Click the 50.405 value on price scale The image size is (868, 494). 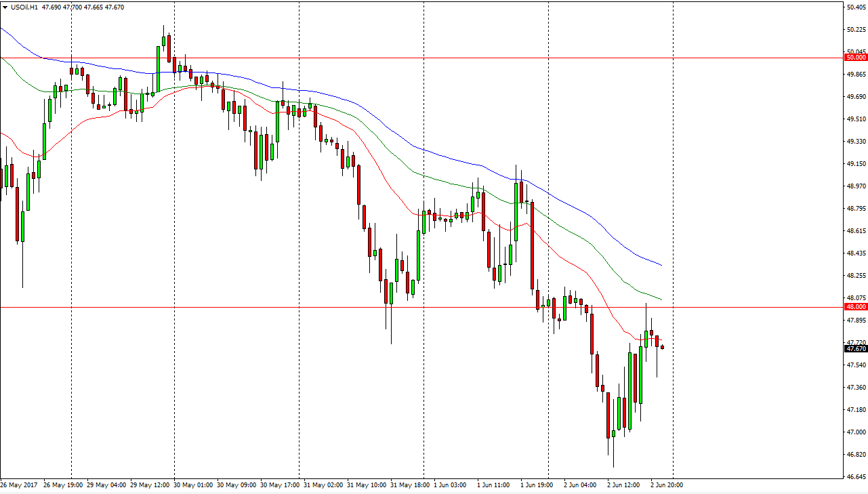point(856,7)
